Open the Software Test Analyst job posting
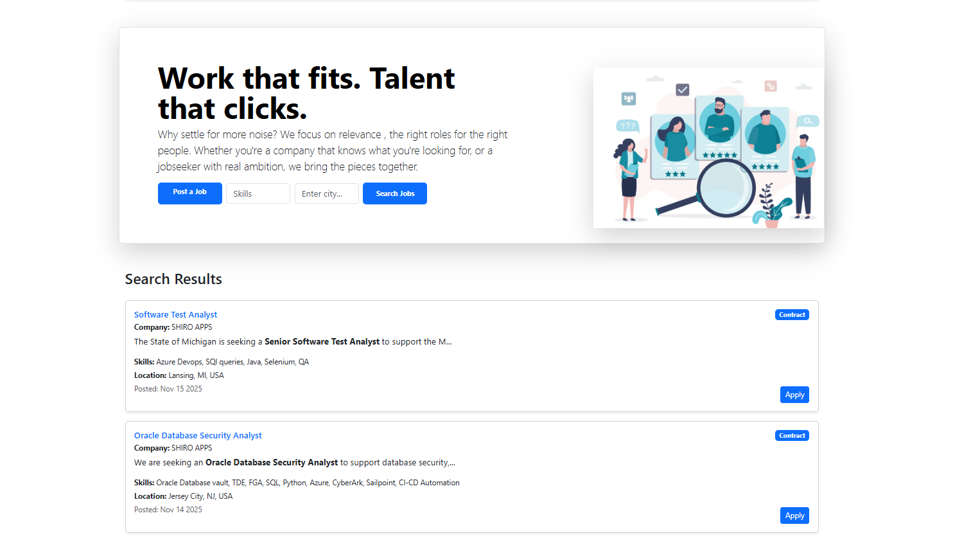 click(175, 314)
